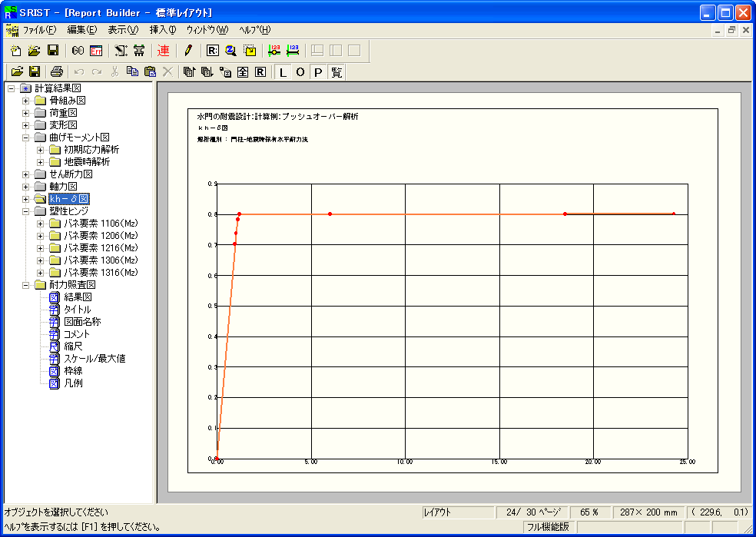Select the pencil edit tool
Viewport: 756px width, 537px height.
[187, 51]
